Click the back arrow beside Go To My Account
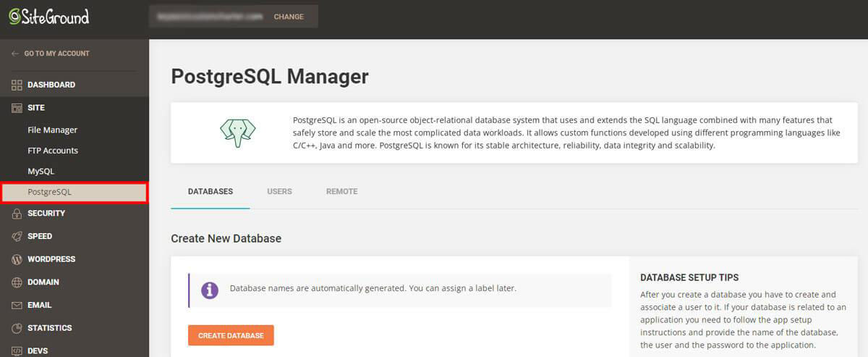This screenshot has height=357, width=868. 15,54
